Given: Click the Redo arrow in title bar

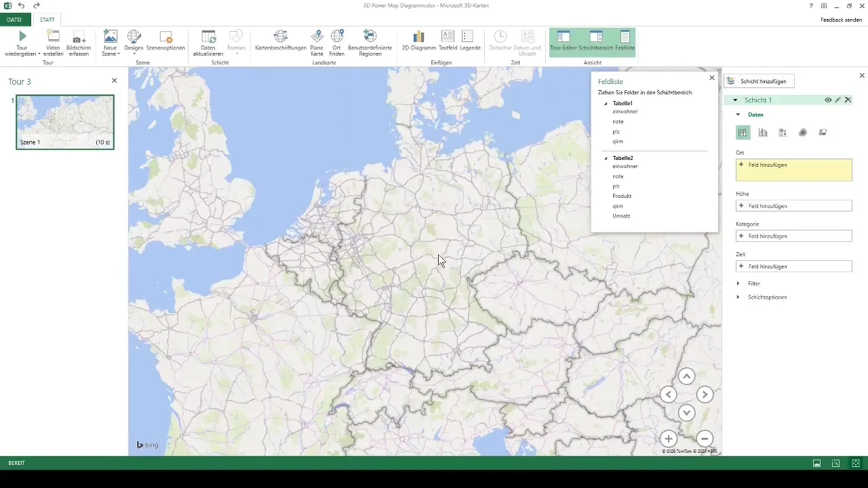Looking at the screenshot, I should (x=37, y=5).
